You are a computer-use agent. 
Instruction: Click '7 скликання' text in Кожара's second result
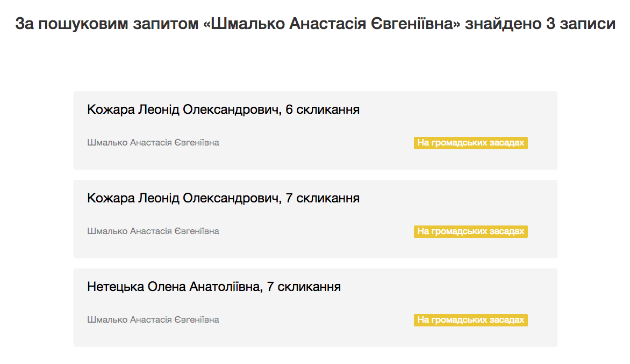pyautogui.click(x=323, y=199)
